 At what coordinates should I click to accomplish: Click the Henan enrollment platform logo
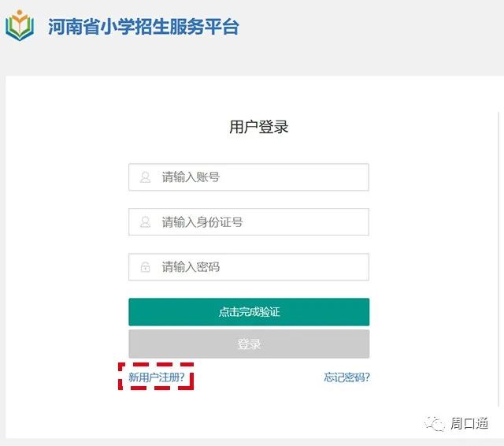(20, 26)
